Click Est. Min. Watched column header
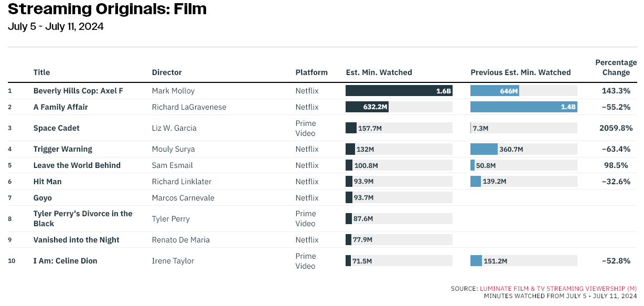The image size is (644, 306). (x=379, y=72)
